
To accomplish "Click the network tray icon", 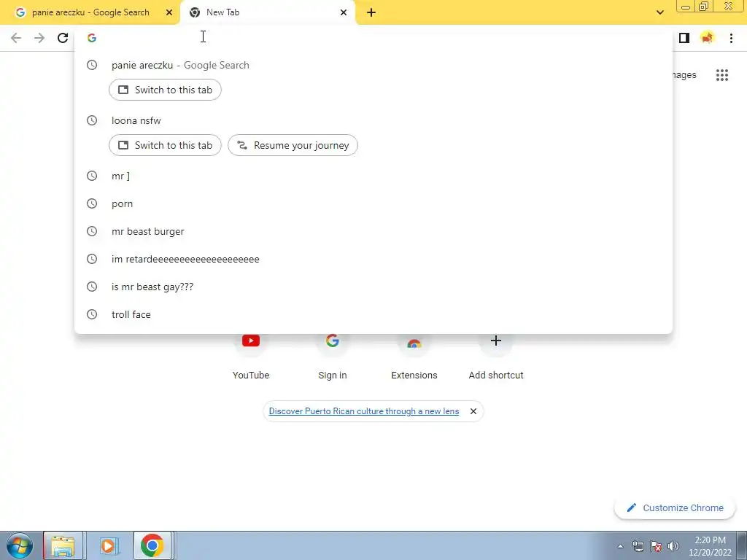I will click(638, 546).
